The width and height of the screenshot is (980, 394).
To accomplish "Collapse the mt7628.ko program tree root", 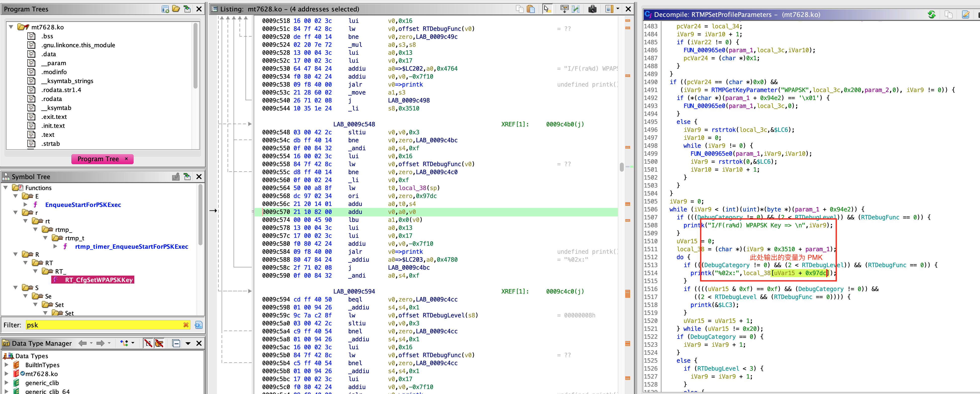I will tap(11, 27).
